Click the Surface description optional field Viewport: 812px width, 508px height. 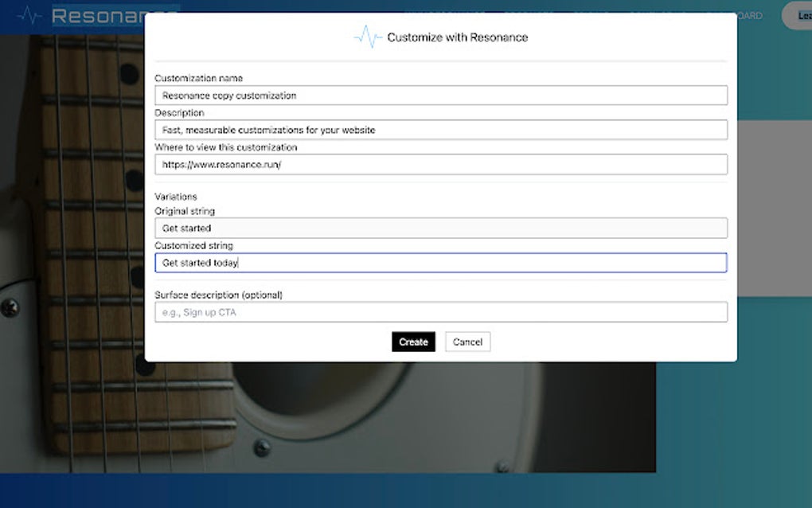tap(440, 311)
